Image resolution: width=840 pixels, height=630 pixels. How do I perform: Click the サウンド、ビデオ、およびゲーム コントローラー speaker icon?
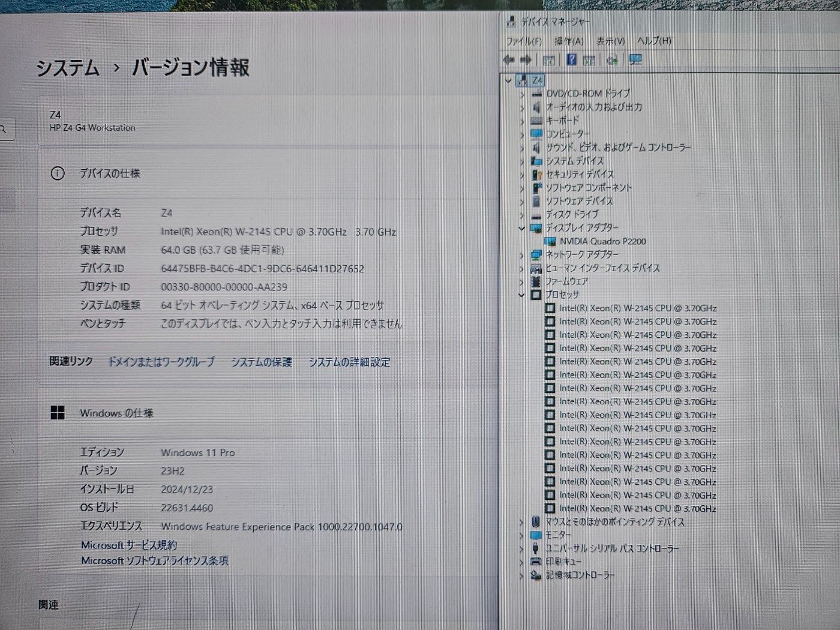point(536,148)
